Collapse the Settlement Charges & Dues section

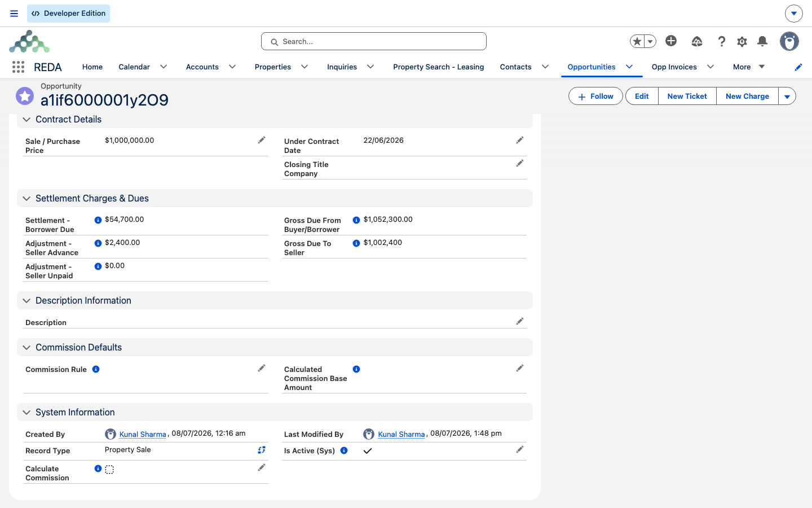click(27, 199)
